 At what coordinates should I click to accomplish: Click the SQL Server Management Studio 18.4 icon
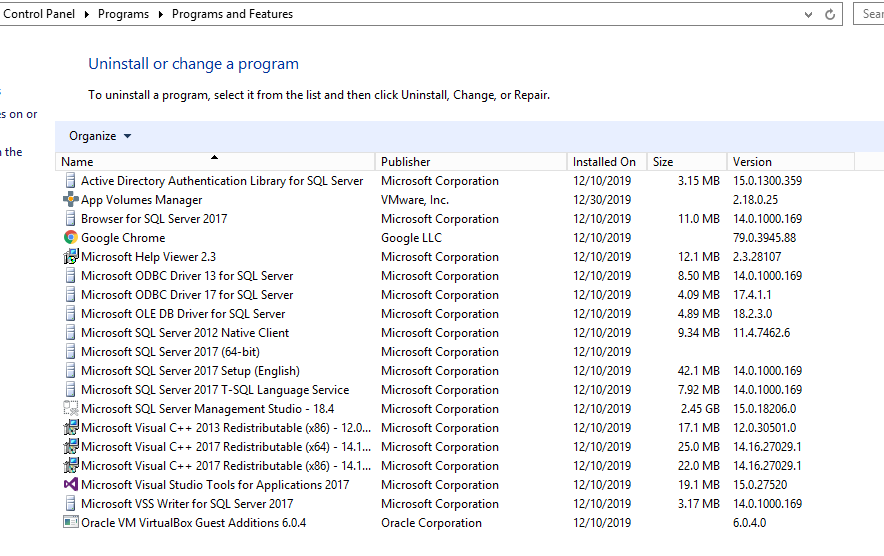[70, 408]
